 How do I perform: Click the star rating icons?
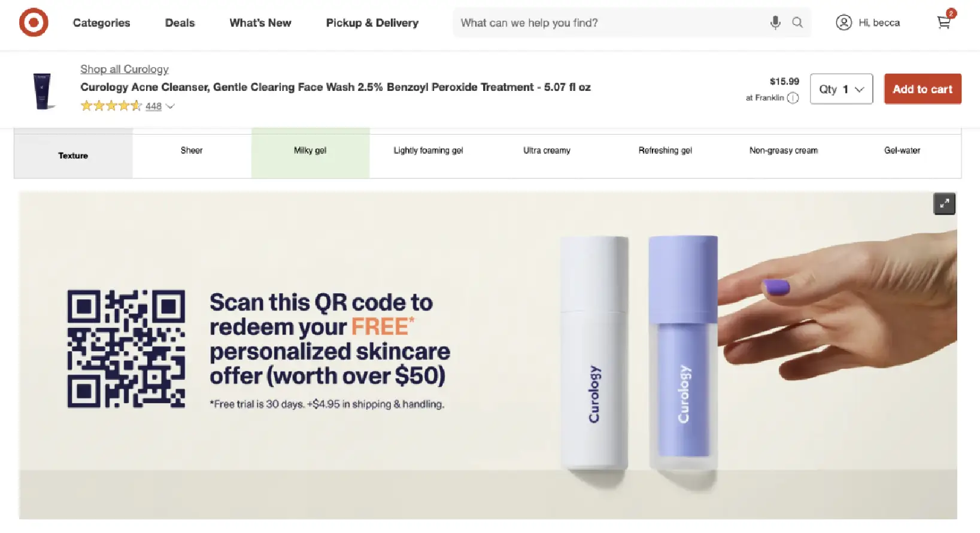pyautogui.click(x=111, y=106)
